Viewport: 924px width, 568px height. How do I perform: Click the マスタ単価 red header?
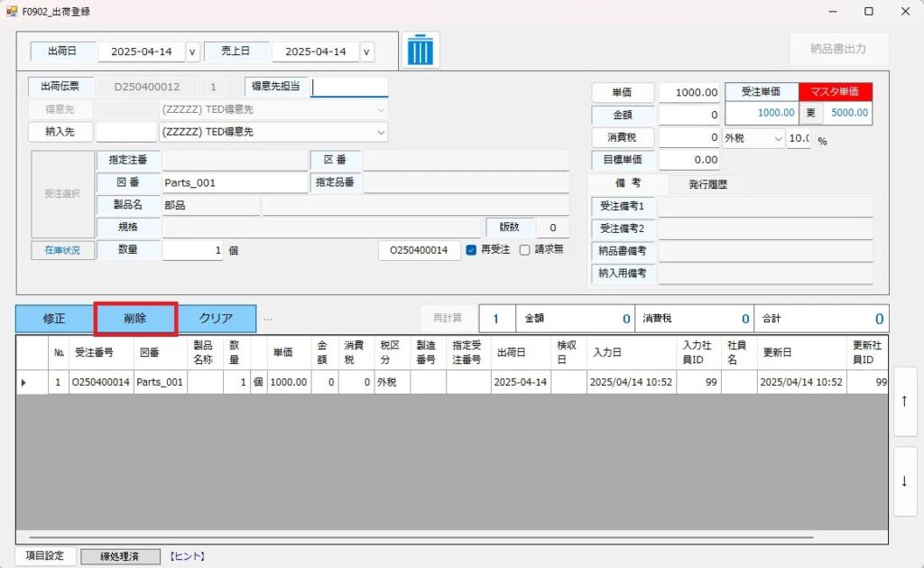(835, 92)
